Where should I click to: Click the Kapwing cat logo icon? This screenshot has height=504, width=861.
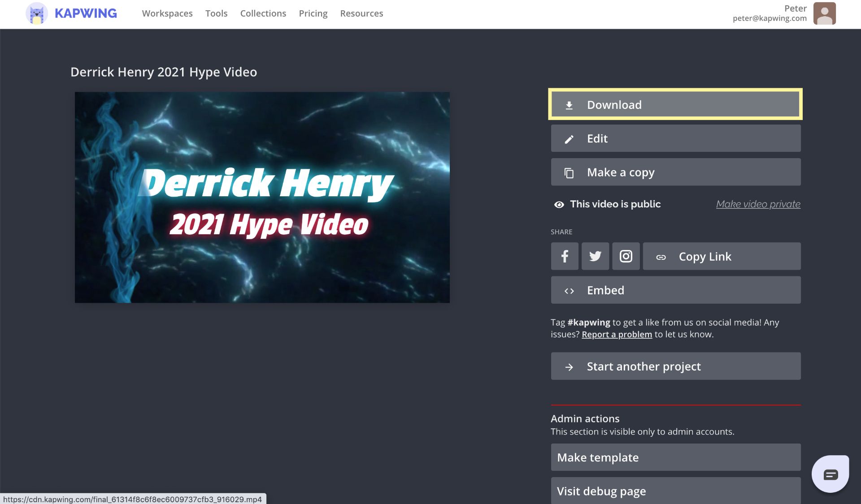[37, 13]
